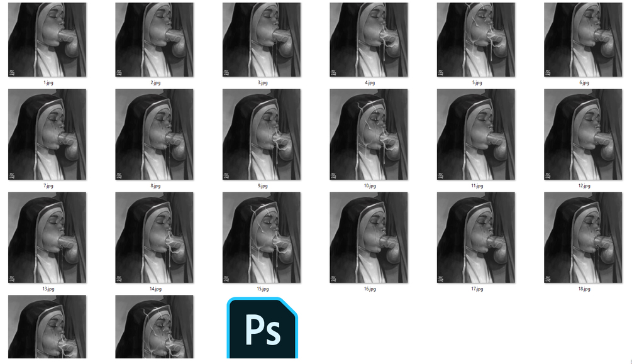This screenshot has width=632, height=364.
Task: Select the thumbnail of 17.jpg
Action: point(476,238)
